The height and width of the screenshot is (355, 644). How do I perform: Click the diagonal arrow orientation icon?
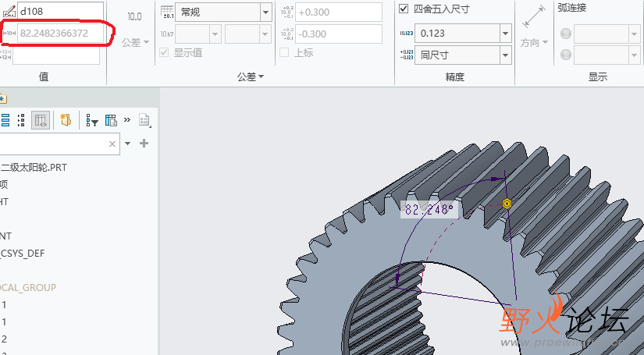click(534, 17)
